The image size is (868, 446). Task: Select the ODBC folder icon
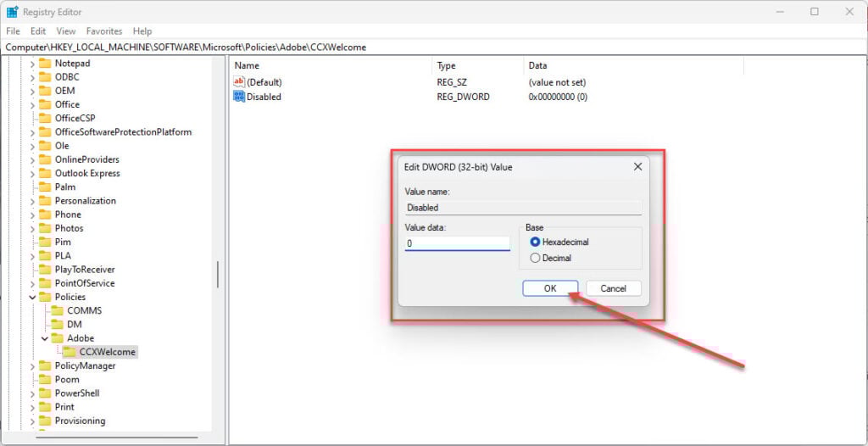click(45, 77)
